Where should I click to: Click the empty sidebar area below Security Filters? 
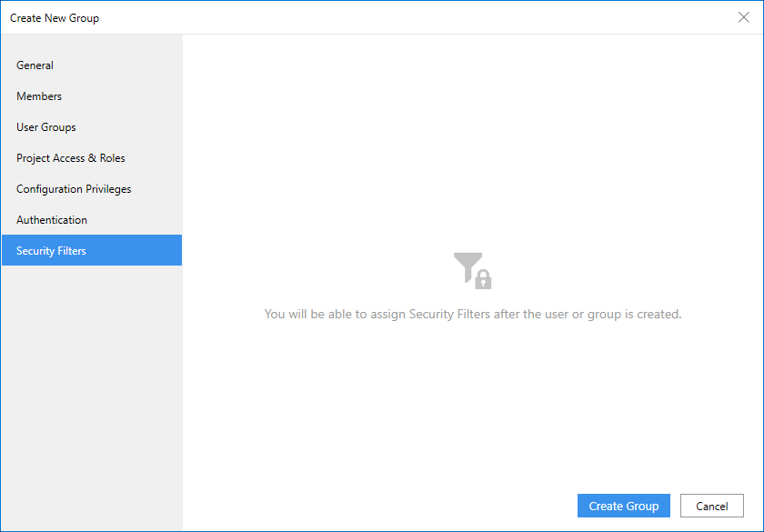click(x=91, y=391)
